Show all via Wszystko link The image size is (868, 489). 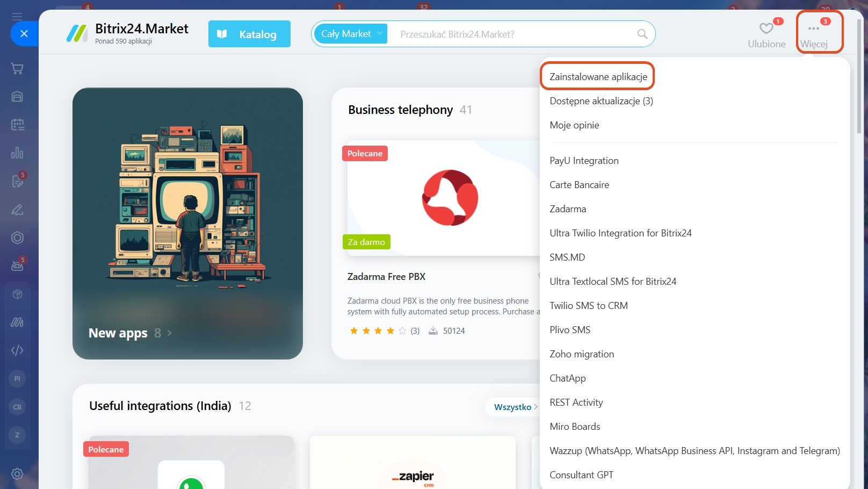[x=516, y=407]
